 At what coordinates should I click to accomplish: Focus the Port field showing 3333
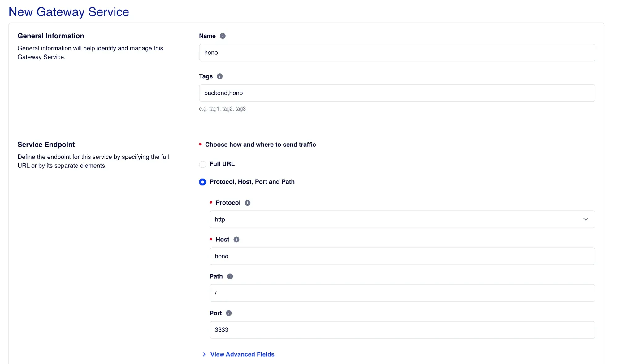402,330
